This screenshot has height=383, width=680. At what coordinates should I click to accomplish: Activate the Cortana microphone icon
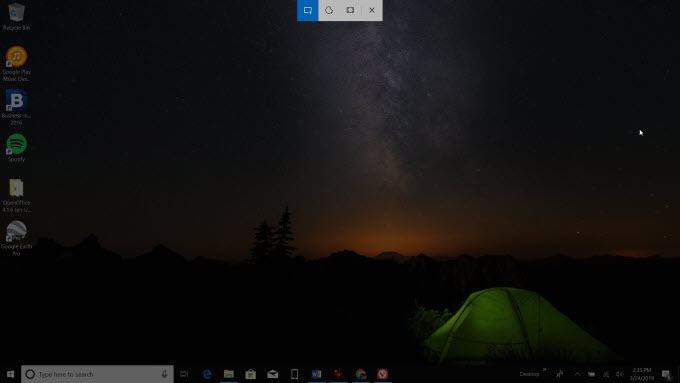pos(164,374)
